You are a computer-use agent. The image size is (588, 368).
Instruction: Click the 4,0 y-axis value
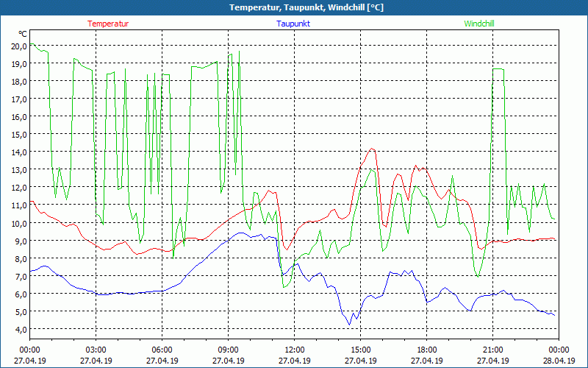coord(21,329)
